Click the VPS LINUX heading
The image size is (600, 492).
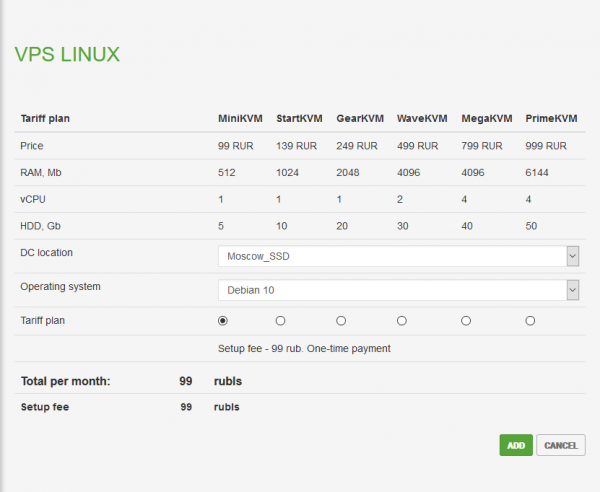pos(67,54)
